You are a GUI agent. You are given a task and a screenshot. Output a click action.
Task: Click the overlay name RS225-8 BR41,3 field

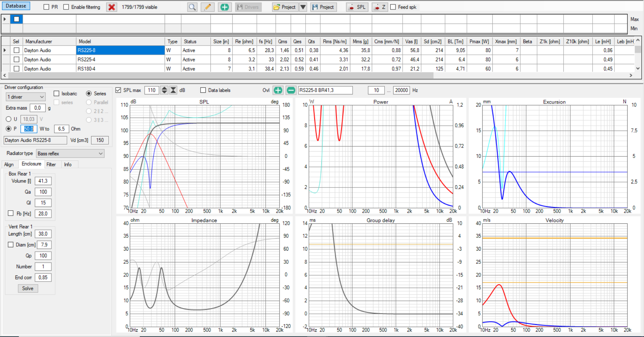[x=325, y=90]
